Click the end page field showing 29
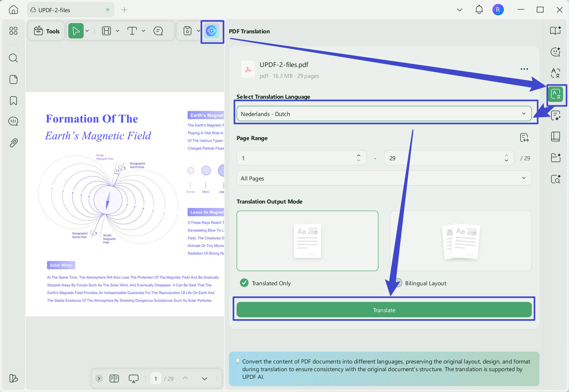 (x=449, y=158)
